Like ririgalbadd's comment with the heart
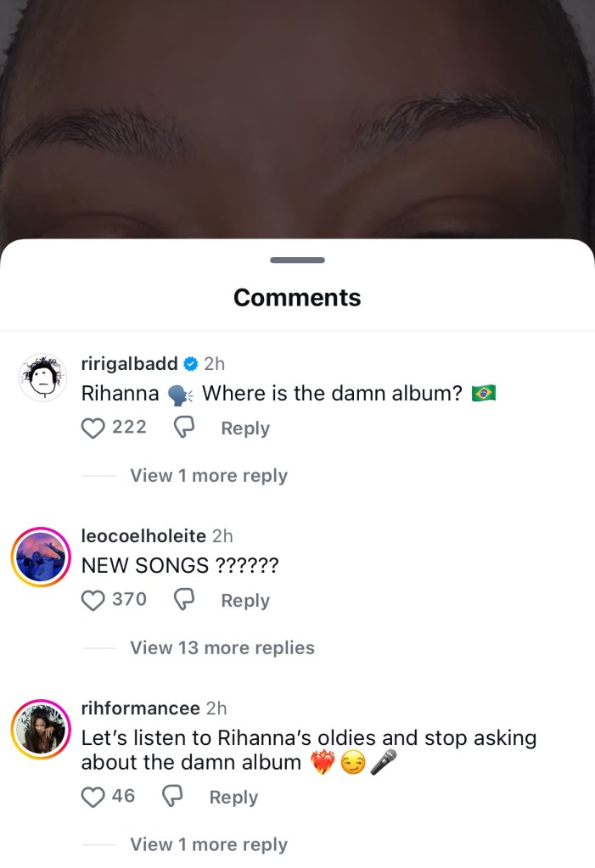This screenshot has height=868, width=595. click(92, 428)
